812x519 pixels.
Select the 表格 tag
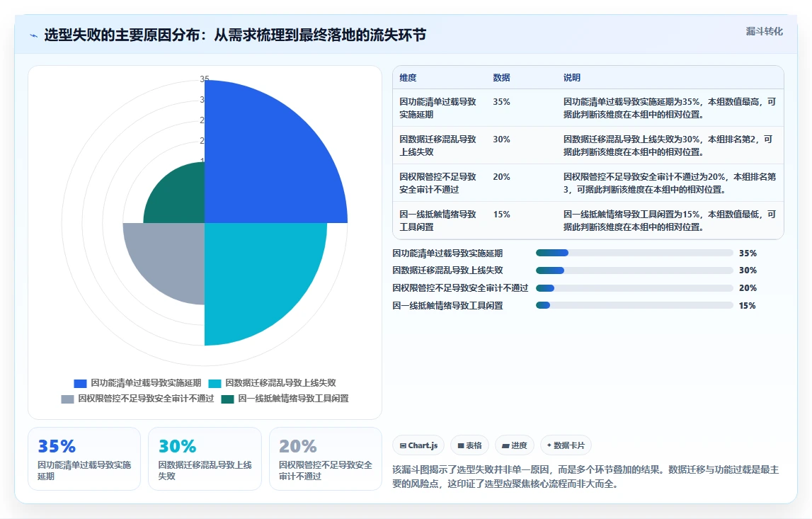click(x=469, y=445)
